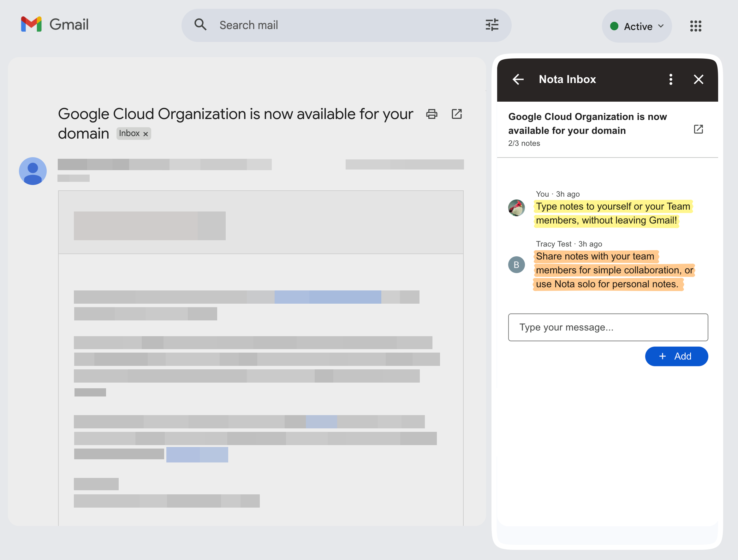Click the Search mail field
The height and width of the screenshot is (560, 738).
pyautogui.click(x=347, y=25)
